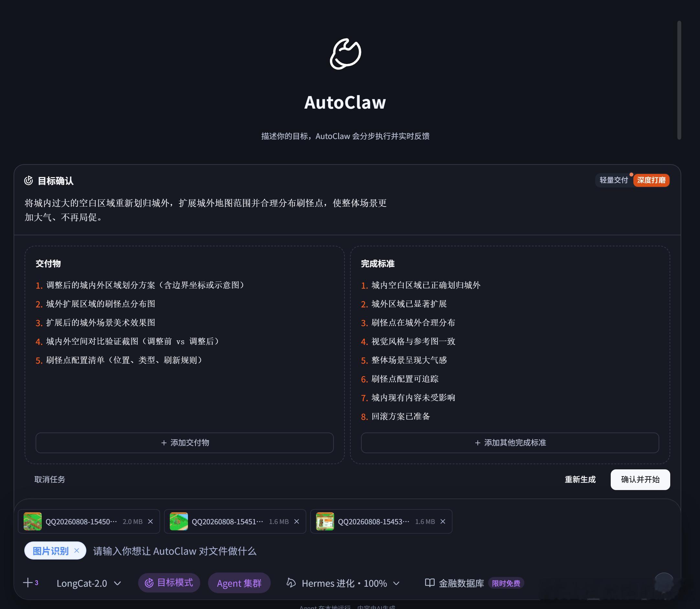Select criterion 城内空白区域已正确划归城外

click(426, 285)
